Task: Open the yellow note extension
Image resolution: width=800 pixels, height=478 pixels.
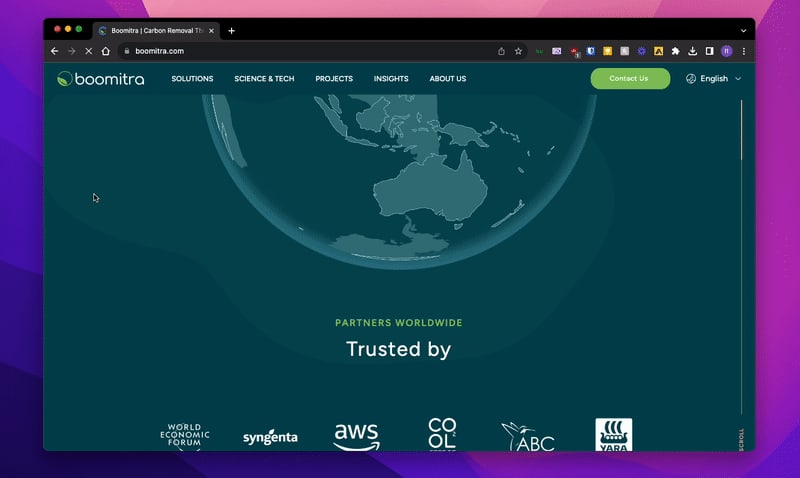Action: tap(608, 51)
